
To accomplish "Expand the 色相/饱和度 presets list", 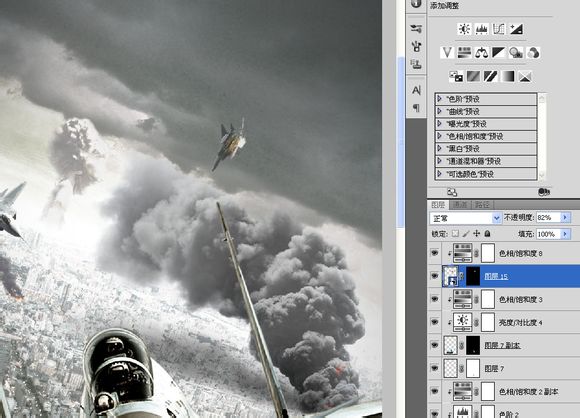I will pyautogui.click(x=440, y=136).
